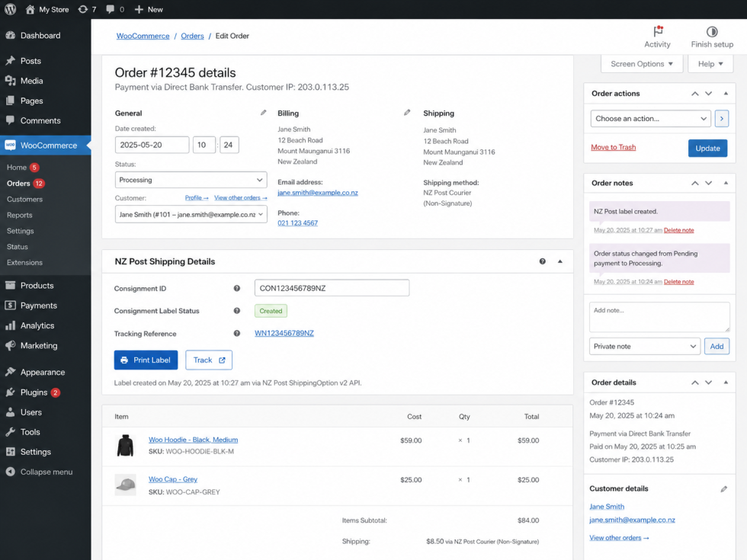Open WooCommerce Customers submenu

(x=24, y=199)
